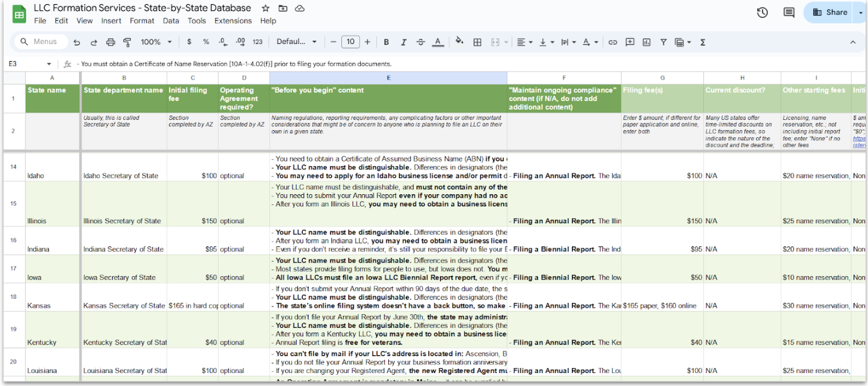Open the Data menu
The image size is (868, 386).
point(171,20)
